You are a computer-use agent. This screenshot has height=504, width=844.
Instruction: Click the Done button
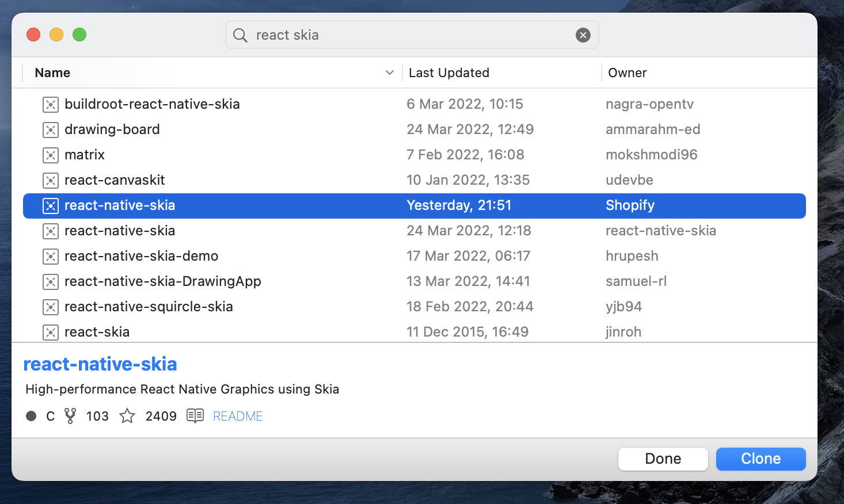(x=663, y=459)
